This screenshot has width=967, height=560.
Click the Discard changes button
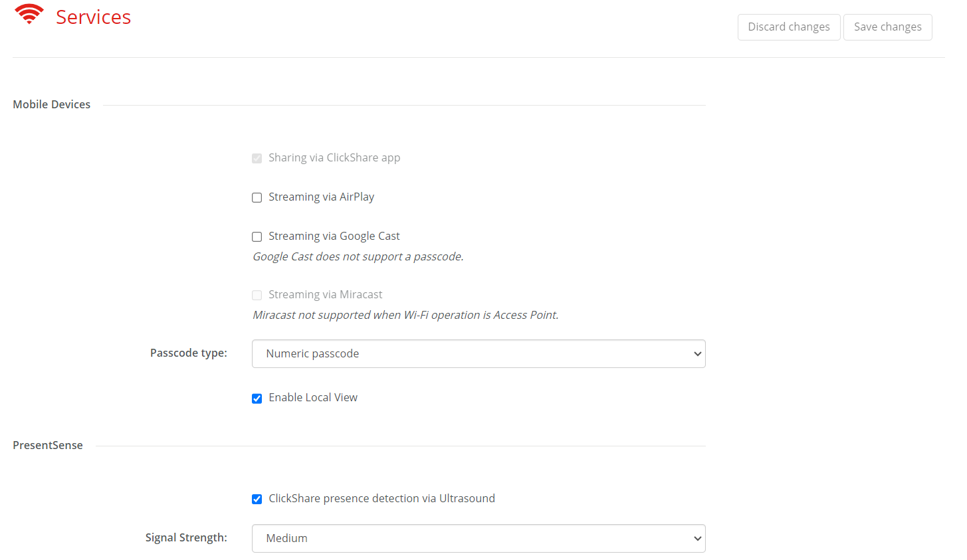coord(789,27)
